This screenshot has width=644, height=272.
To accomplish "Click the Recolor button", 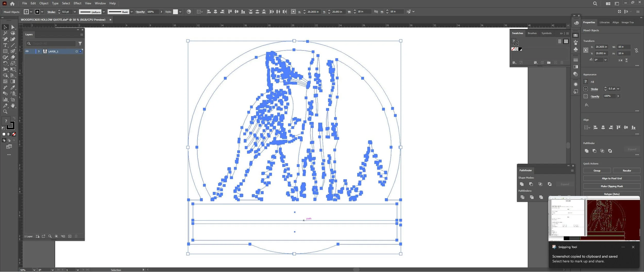I will point(626,171).
